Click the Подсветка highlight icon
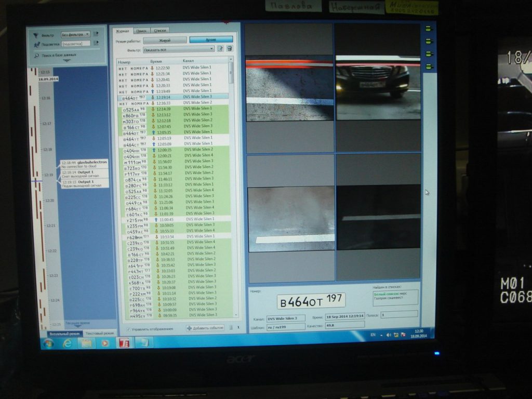Image resolution: width=532 pixels, height=399 pixels. pos(37,45)
